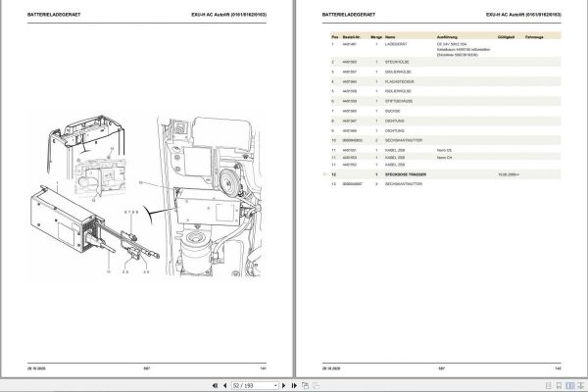588x392 pixels.
Task: Click the page number 141 in left footer
Action: click(x=264, y=368)
